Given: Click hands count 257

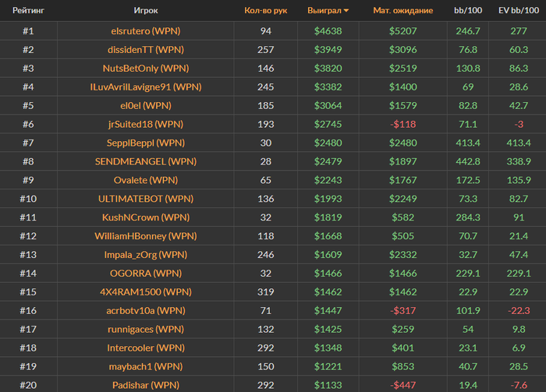Looking at the screenshot, I should (x=266, y=50).
